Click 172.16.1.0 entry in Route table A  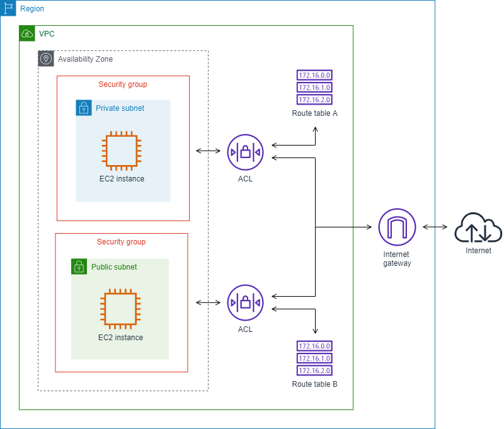[314, 88]
